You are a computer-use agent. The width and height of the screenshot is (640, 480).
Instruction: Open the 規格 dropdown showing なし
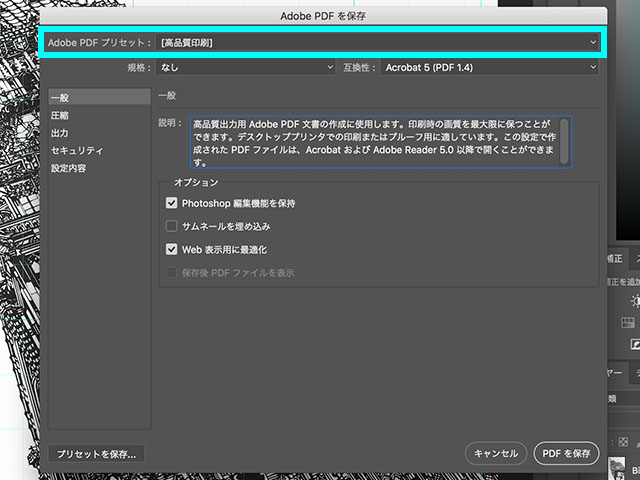point(245,67)
